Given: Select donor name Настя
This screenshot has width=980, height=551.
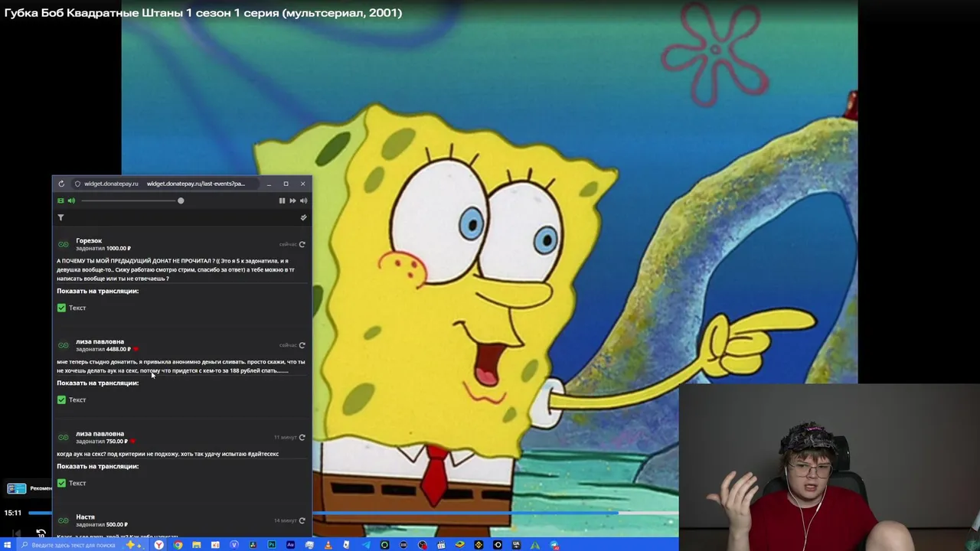Looking at the screenshot, I should pos(85,517).
